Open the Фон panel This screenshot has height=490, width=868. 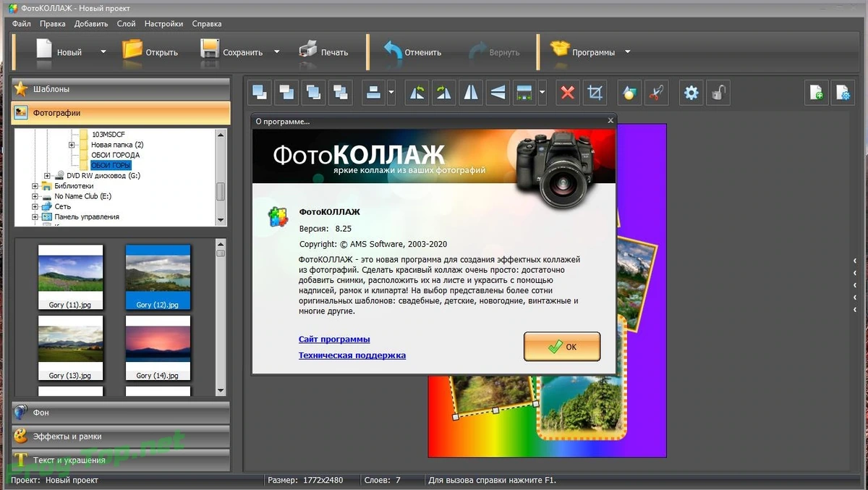121,413
